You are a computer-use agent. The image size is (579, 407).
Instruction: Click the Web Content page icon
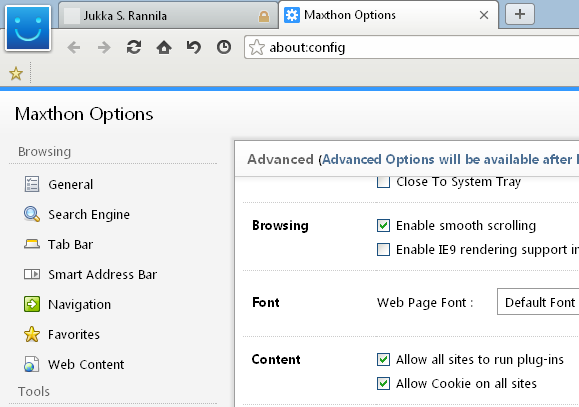[x=32, y=364]
